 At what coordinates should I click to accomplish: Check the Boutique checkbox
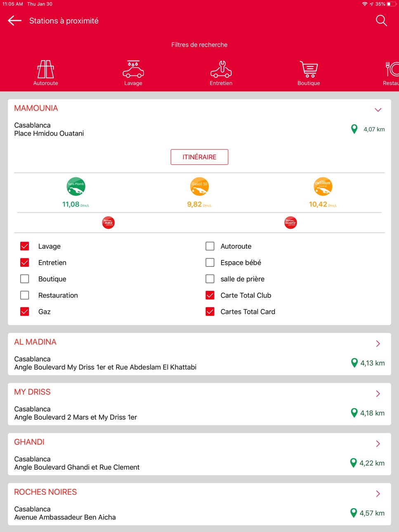25,279
